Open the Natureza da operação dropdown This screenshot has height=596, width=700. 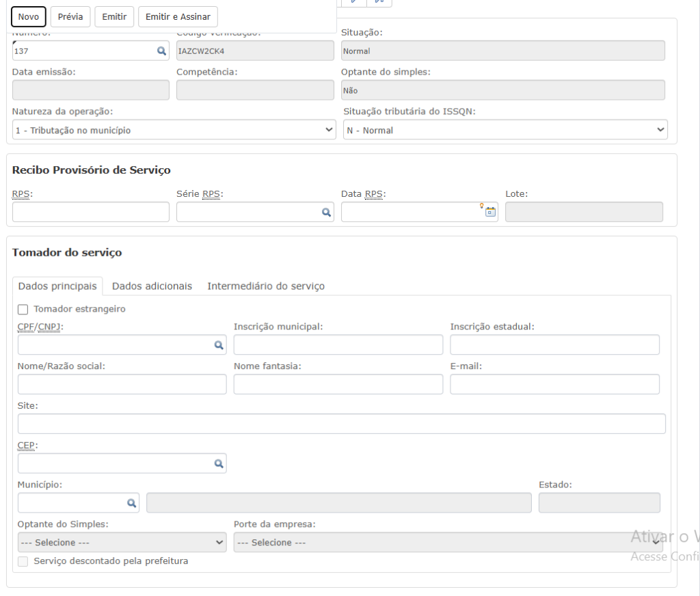(x=174, y=130)
